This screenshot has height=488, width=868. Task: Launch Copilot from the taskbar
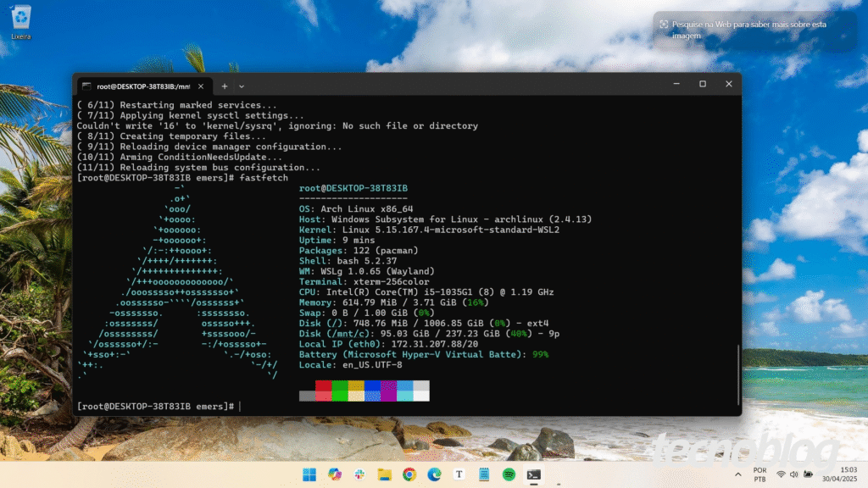click(335, 474)
